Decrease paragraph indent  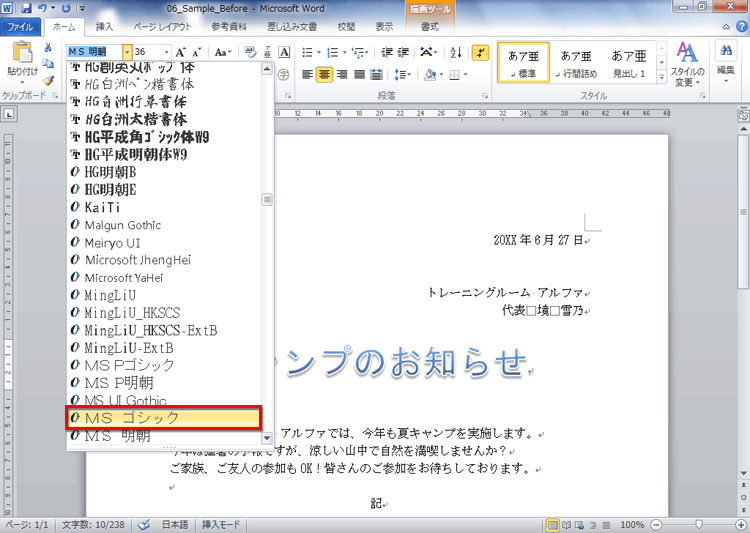point(386,52)
